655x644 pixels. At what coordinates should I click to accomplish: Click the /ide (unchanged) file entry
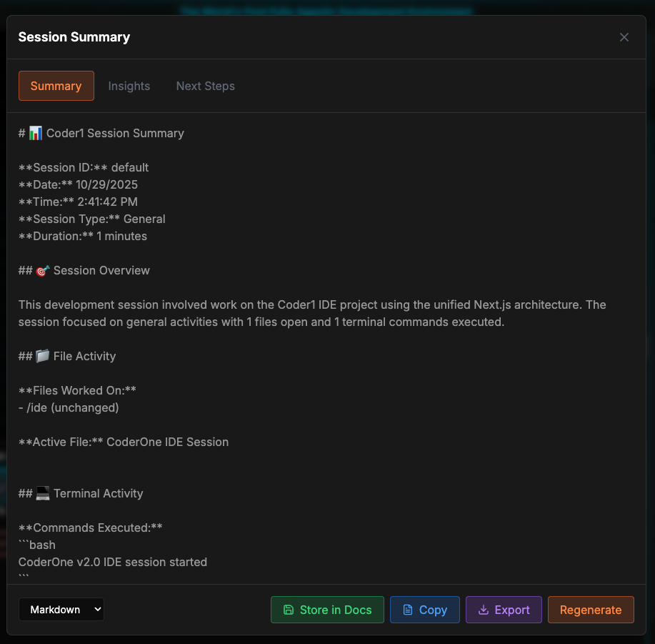69,407
